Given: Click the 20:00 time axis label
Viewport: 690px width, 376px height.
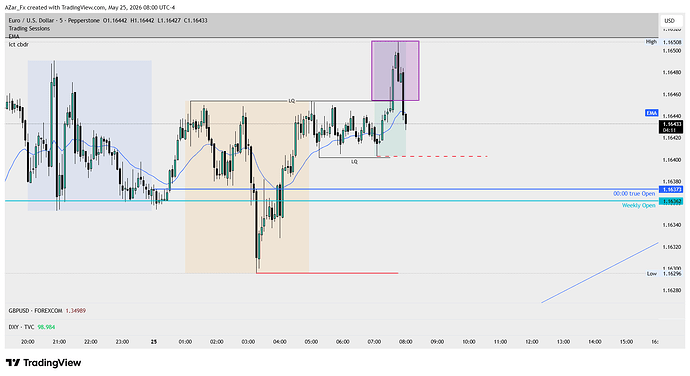Looking at the screenshot, I should coord(28,342).
